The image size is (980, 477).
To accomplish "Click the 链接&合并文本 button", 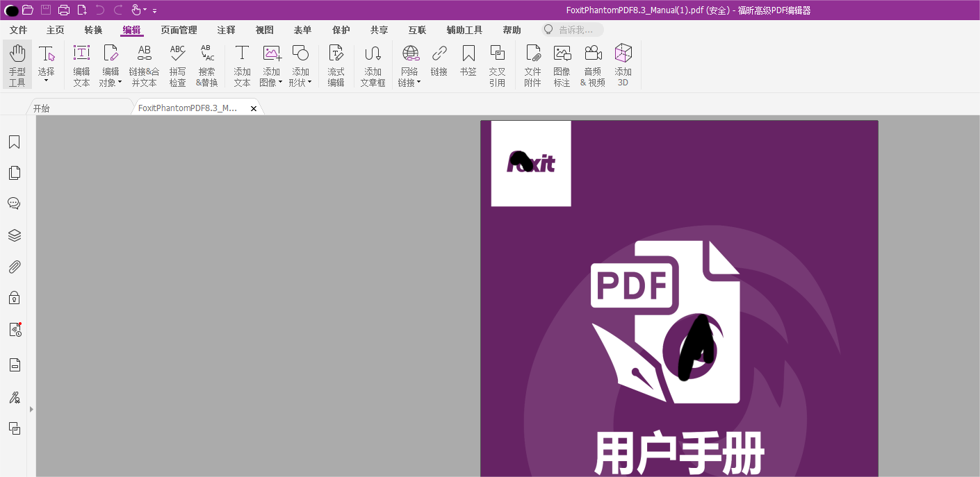I will [144, 65].
